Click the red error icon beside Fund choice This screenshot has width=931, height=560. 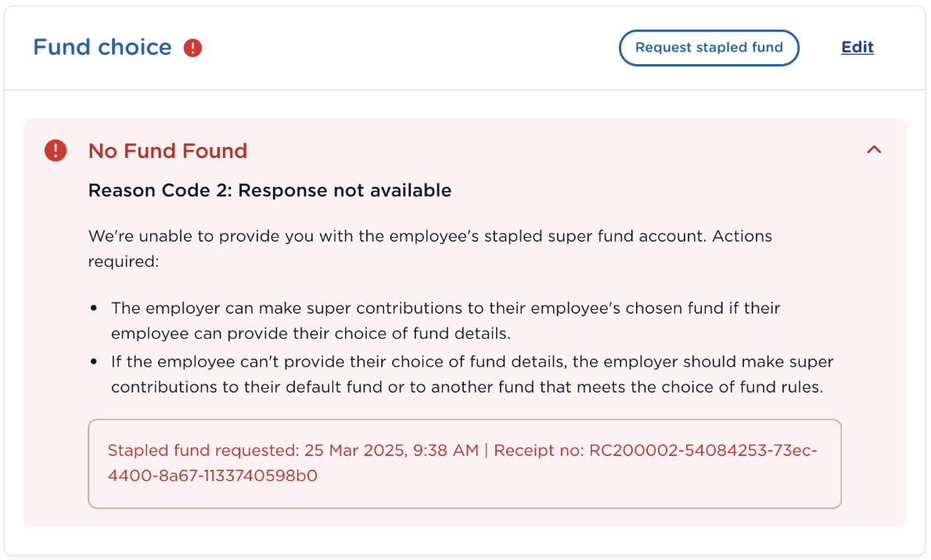pyautogui.click(x=192, y=48)
